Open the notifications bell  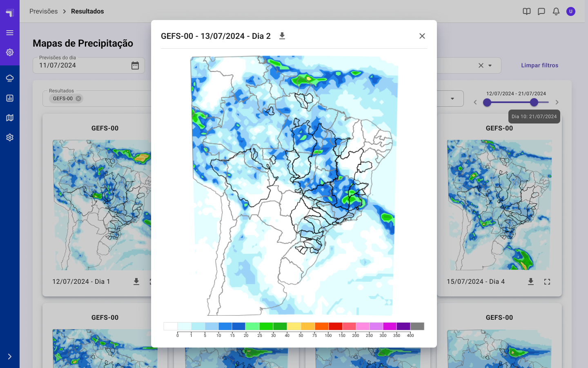click(x=556, y=11)
